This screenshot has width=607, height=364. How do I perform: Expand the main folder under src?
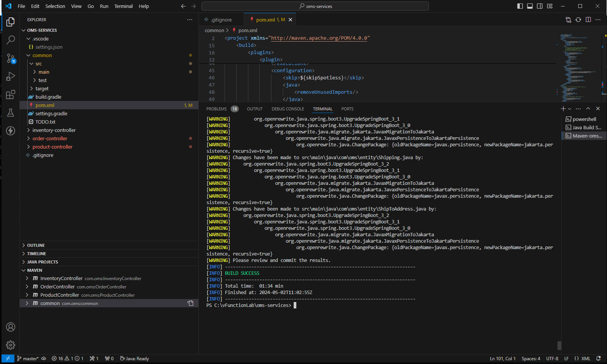point(109,72)
